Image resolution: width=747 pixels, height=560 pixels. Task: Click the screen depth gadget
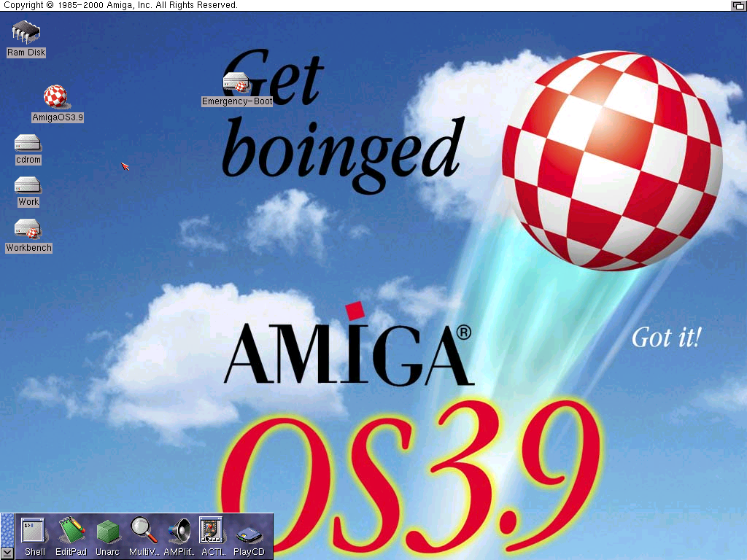point(738,5)
